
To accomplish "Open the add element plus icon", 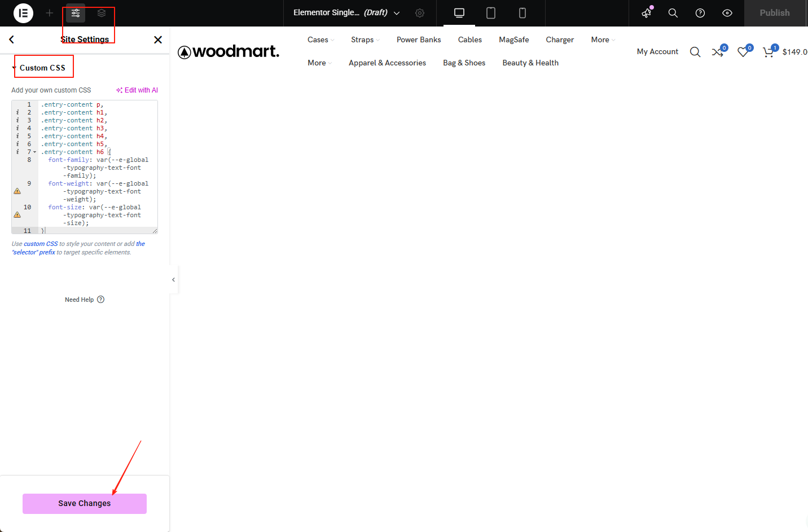I will (x=50, y=13).
